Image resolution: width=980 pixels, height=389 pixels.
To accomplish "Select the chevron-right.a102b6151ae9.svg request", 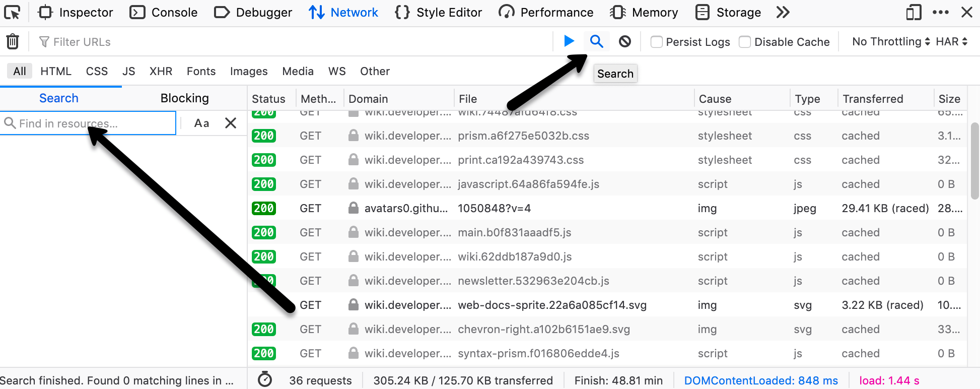I will [x=607, y=329].
